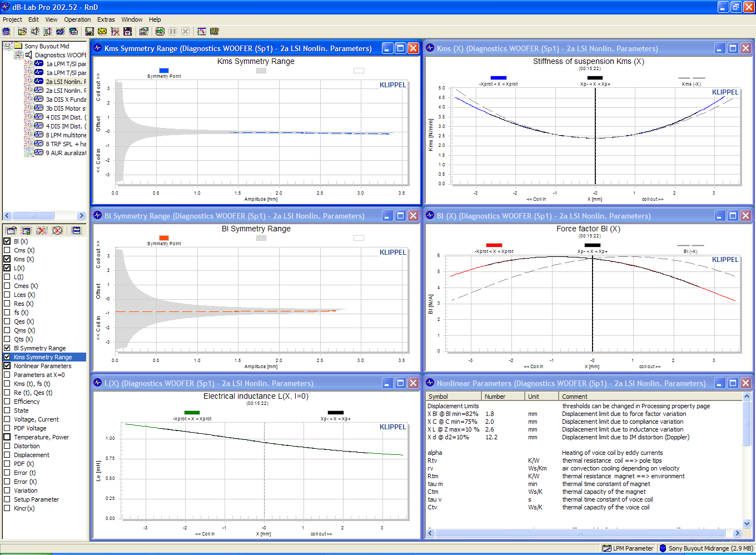
Task: Open the Window menu
Action: 132,19
